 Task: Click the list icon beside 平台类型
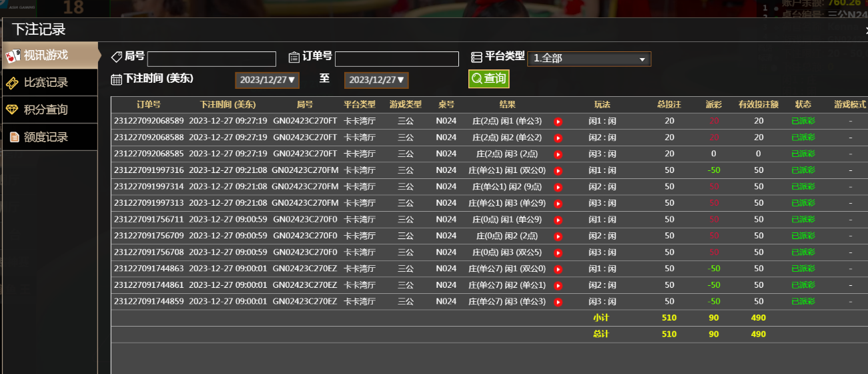coord(476,57)
